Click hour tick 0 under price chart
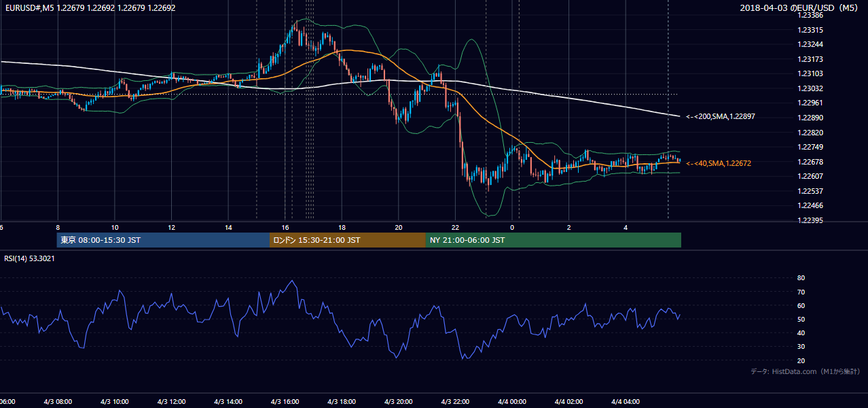868x408 pixels. pos(512,227)
